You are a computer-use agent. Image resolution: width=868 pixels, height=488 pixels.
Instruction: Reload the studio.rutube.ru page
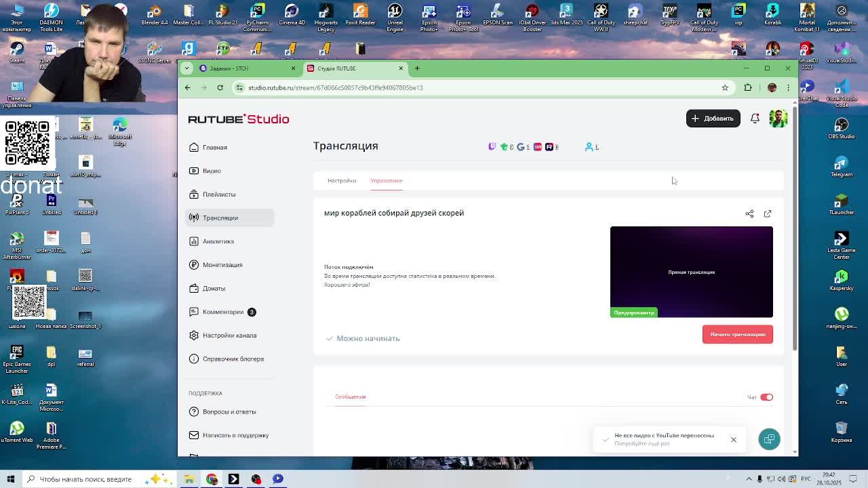[x=220, y=87]
